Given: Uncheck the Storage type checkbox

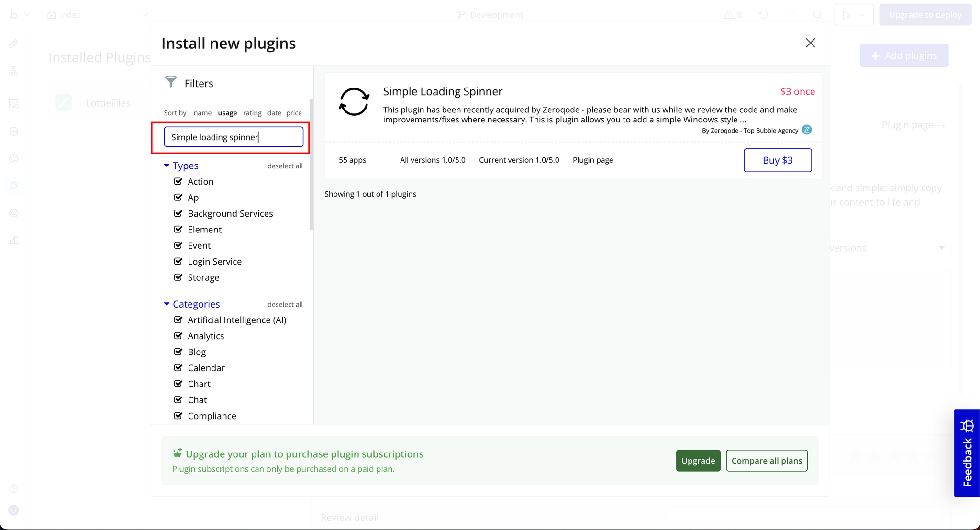Looking at the screenshot, I should tap(178, 277).
